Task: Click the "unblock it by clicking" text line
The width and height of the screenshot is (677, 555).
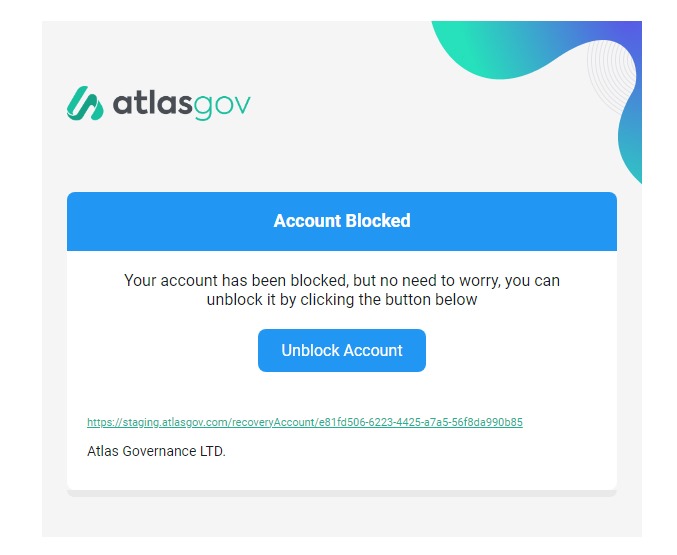Action: 342,299
